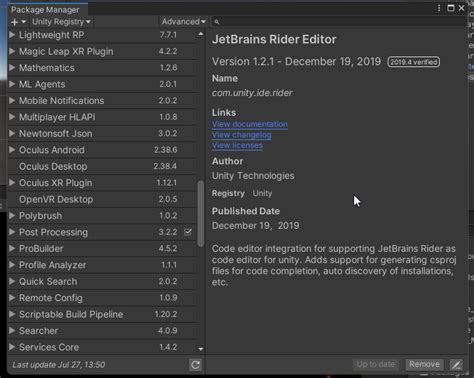The image size is (474, 378).
Task: Expand the Profile Analyzer package
Action: 12,265
